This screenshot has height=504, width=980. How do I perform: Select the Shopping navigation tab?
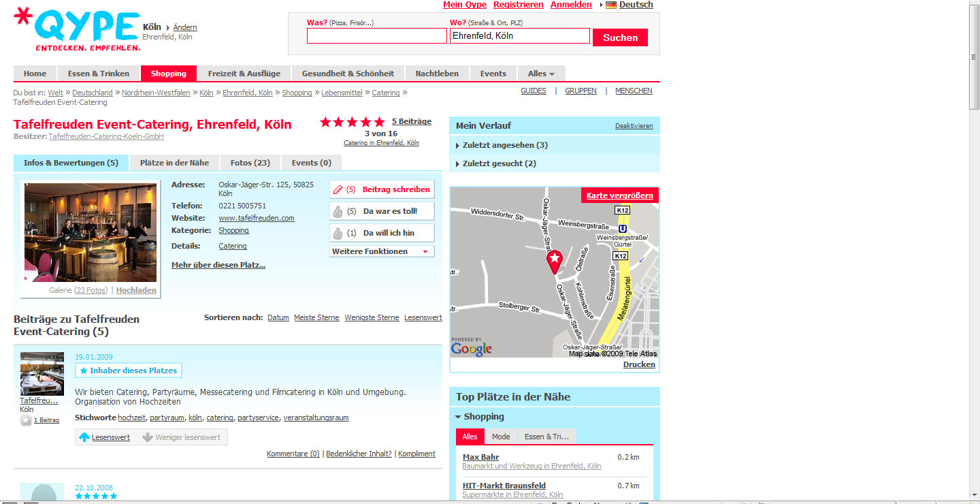coord(169,74)
